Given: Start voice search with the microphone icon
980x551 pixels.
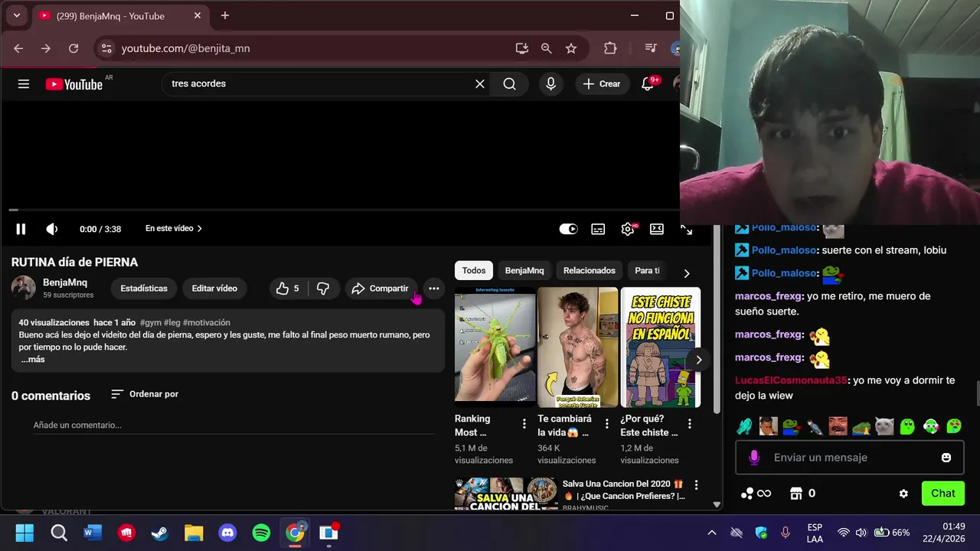Looking at the screenshot, I should 550,84.
